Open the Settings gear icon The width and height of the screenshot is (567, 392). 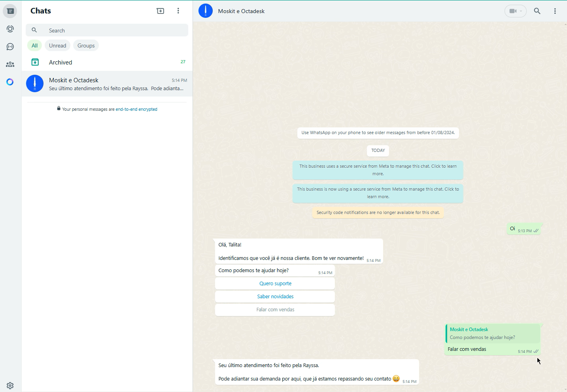pyautogui.click(x=10, y=386)
